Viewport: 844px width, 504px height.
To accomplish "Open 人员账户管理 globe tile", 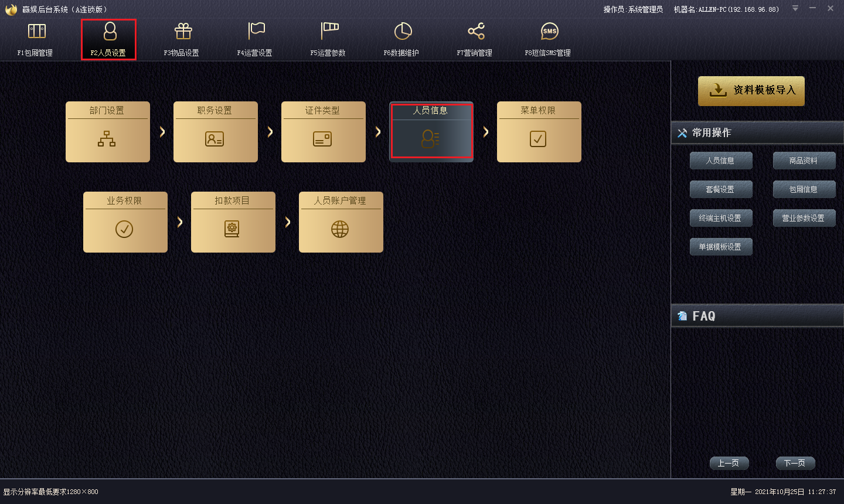I will point(341,222).
